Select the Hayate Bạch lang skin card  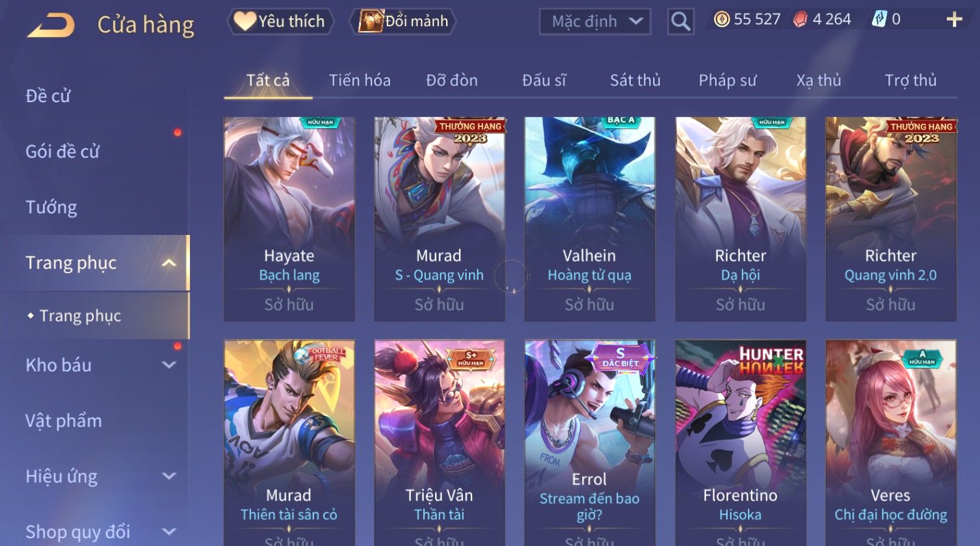coord(289,219)
